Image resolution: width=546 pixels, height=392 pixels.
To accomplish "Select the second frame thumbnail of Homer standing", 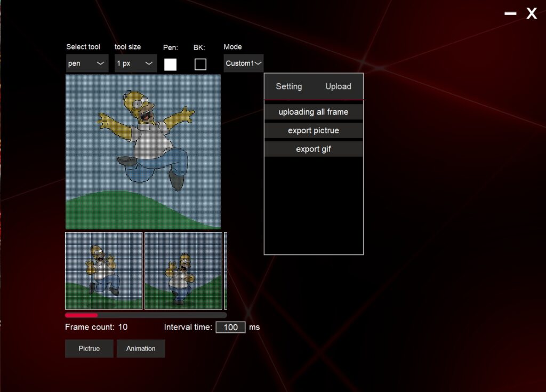I will (x=183, y=271).
